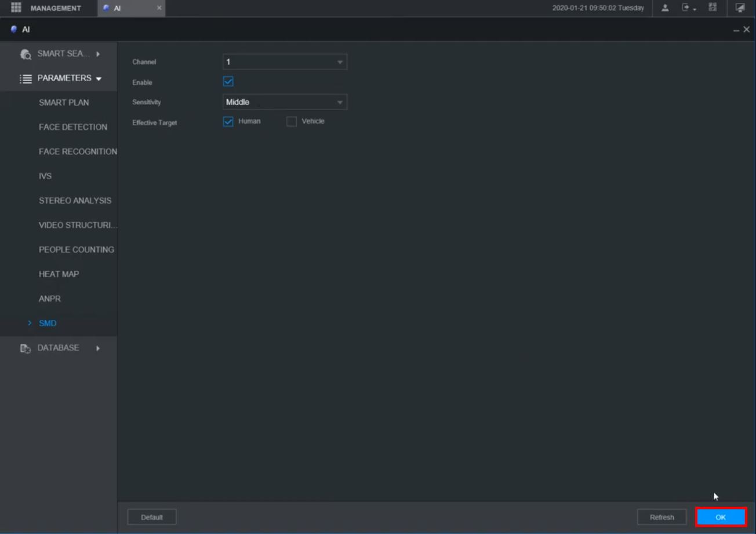Close the AI panel window
756x534 pixels.
click(x=746, y=30)
